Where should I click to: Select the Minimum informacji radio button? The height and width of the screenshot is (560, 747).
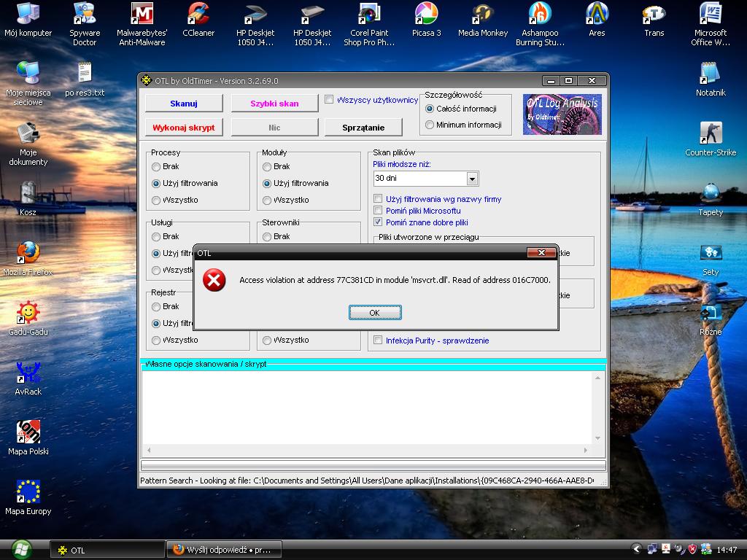tap(430, 125)
